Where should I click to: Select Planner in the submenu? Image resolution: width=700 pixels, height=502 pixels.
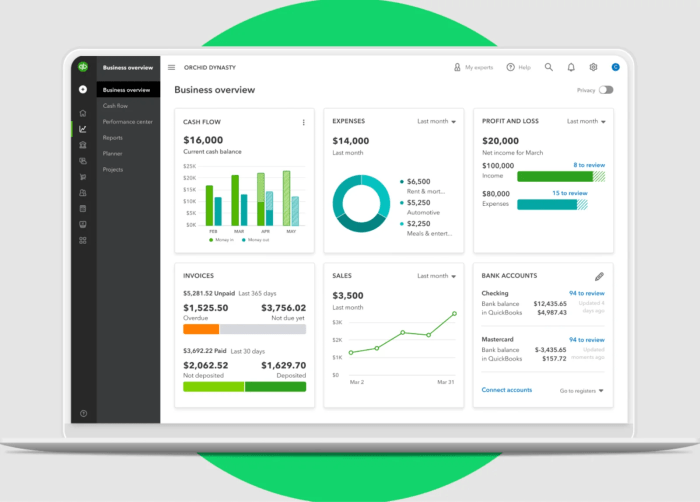coord(112,154)
